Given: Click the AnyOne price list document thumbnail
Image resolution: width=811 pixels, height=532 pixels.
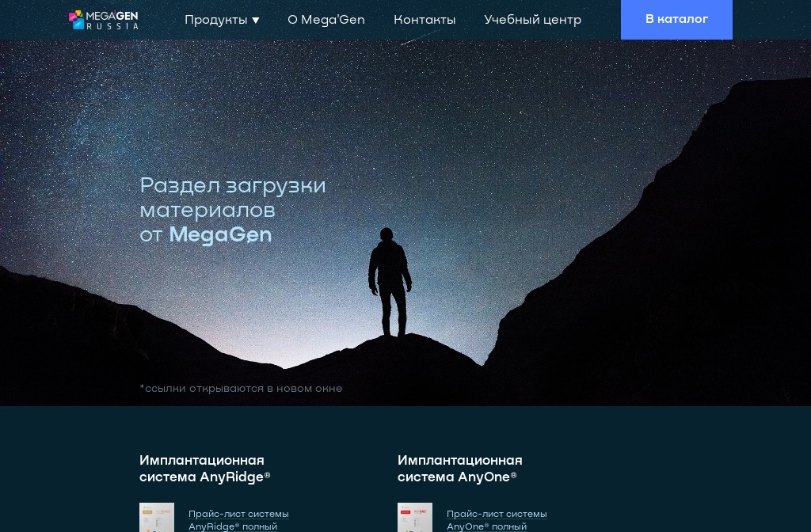Looking at the screenshot, I should coord(415,518).
